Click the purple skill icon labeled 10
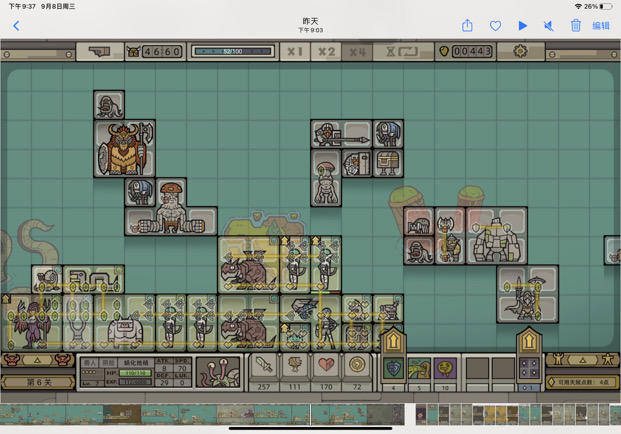The height and width of the screenshot is (434, 621). click(445, 368)
